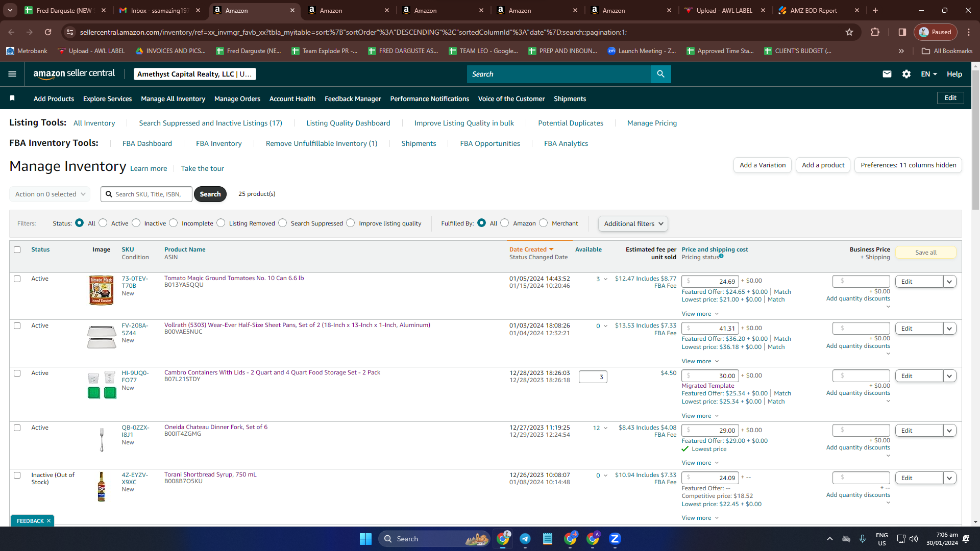Viewport: 980px width, 551px height.
Task: Open the browser extensions puzzle icon
Action: point(875,32)
